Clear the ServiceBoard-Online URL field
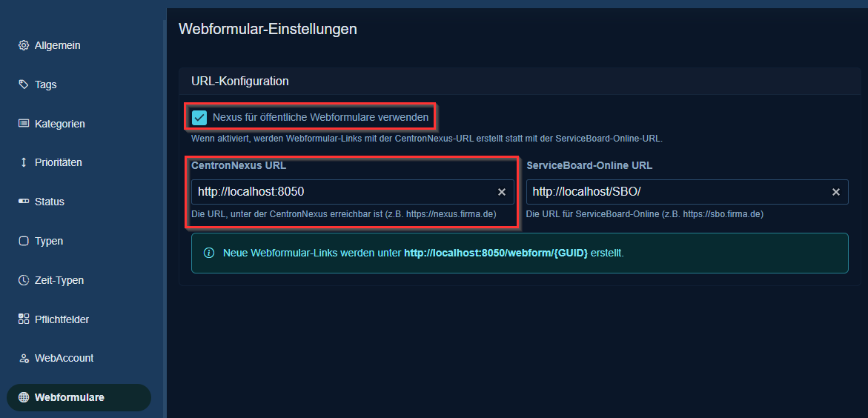The image size is (868, 418). [x=836, y=192]
